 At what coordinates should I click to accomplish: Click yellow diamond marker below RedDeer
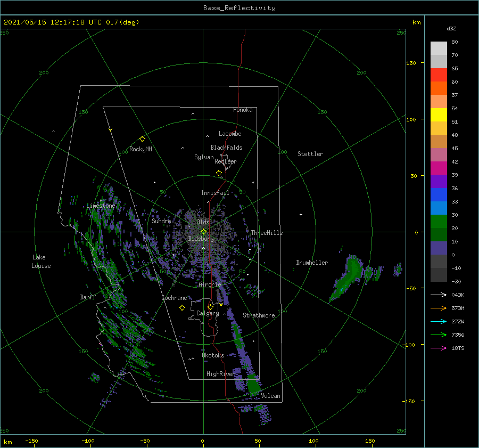219,173
